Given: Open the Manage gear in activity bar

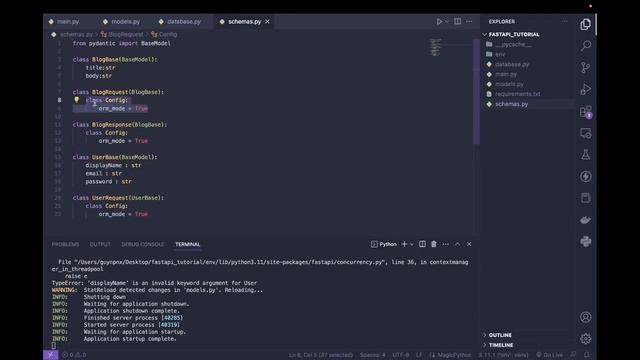Looking at the screenshot, I should click(585, 338).
